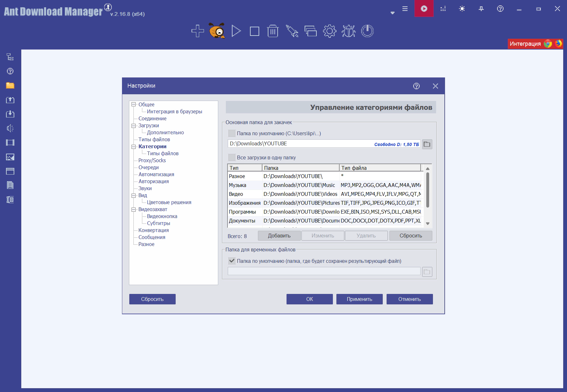
Task: Click the 'Добавить' category button
Action: click(x=279, y=236)
